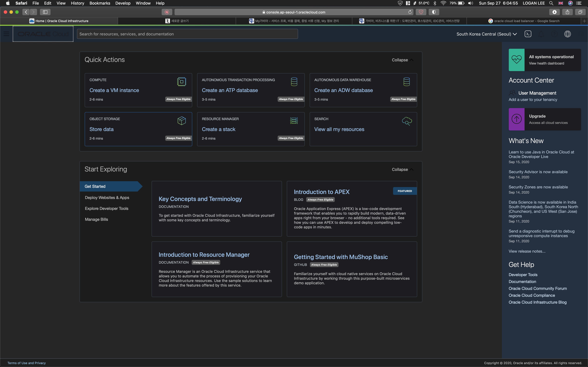The image size is (588, 367).
Task: Collapse the Quick Actions section
Action: click(x=402, y=60)
